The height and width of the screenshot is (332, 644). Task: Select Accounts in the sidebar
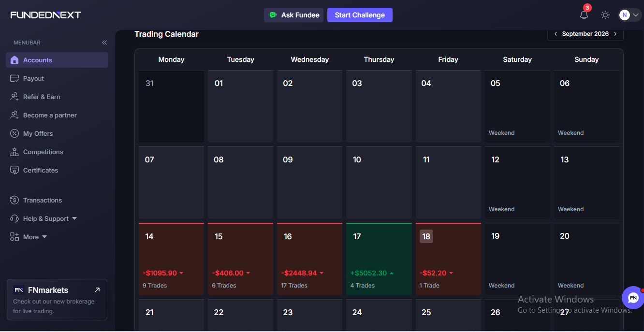[x=57, y=60]
